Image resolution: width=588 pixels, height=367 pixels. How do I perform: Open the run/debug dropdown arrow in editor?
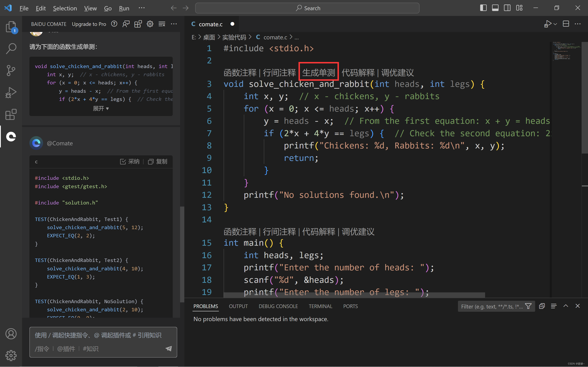556,24
